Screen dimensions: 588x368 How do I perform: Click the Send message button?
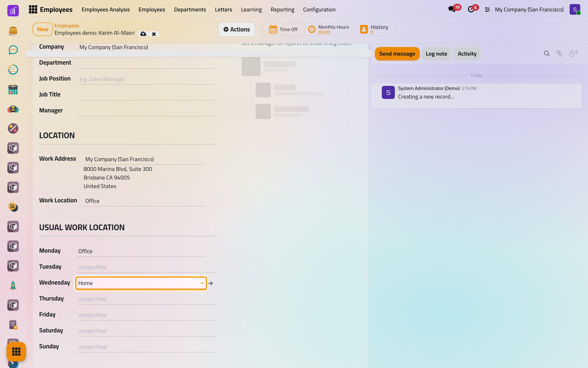click(397, 54)
